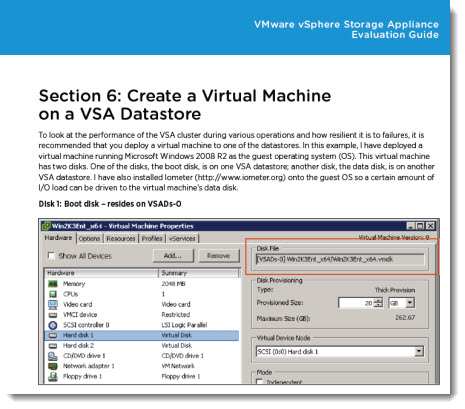
Task: Click the VMCI device icon
Action: coord(53,315)
